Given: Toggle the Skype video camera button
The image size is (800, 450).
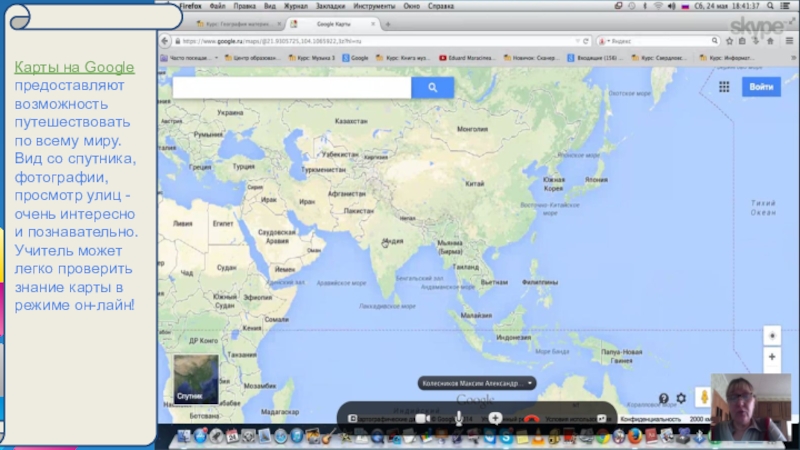Looking at the screenshot, I should pos(422,418).
